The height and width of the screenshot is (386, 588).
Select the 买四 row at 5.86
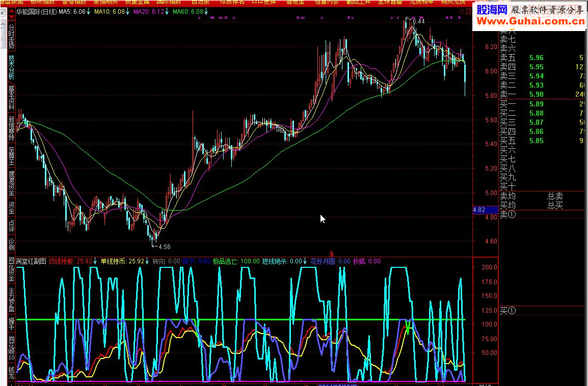point(542,131)
